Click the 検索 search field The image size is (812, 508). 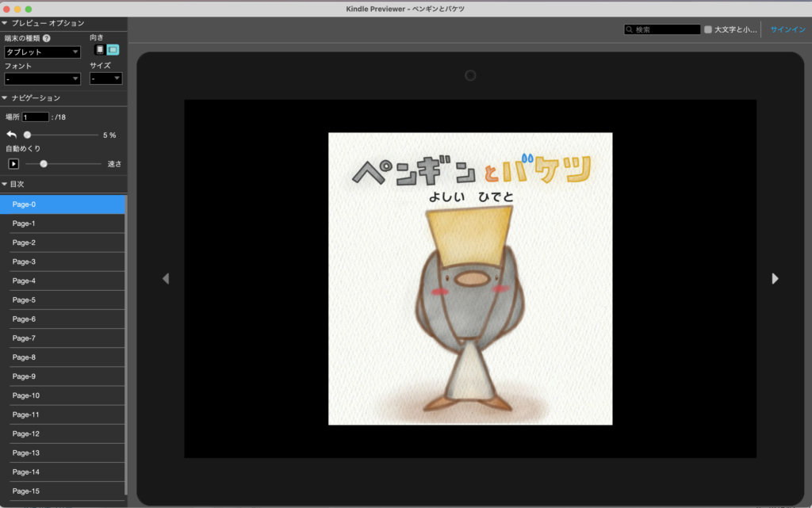(662, 29)
